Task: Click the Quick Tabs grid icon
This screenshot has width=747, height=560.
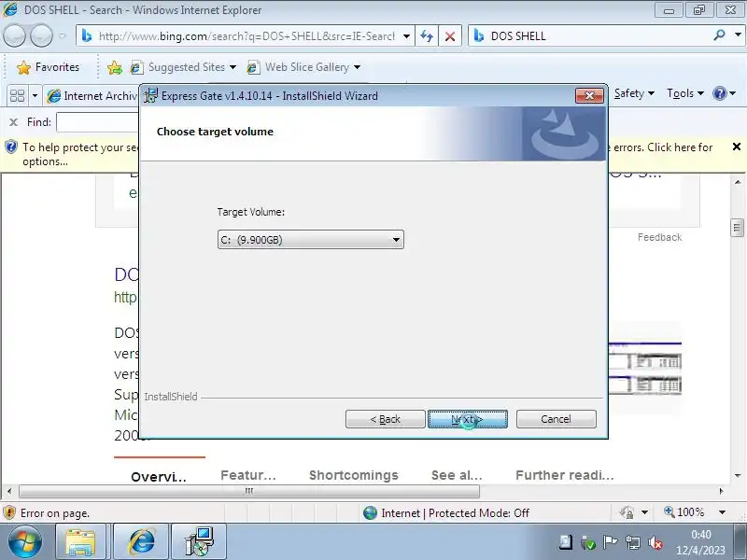Action: click(x=17, y=96)
